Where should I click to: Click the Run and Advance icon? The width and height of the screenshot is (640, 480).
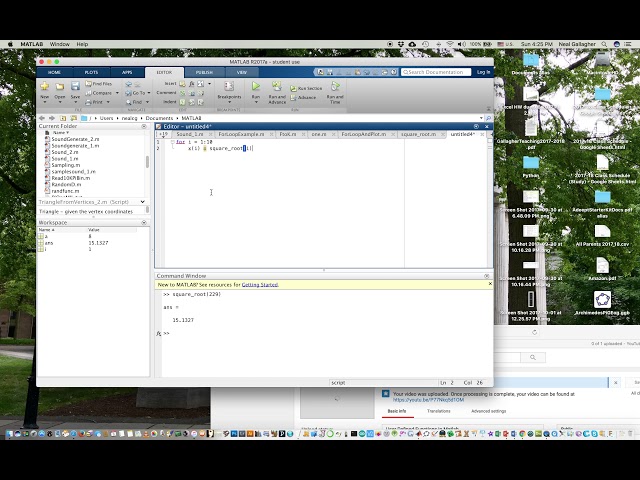coord(277,86)
